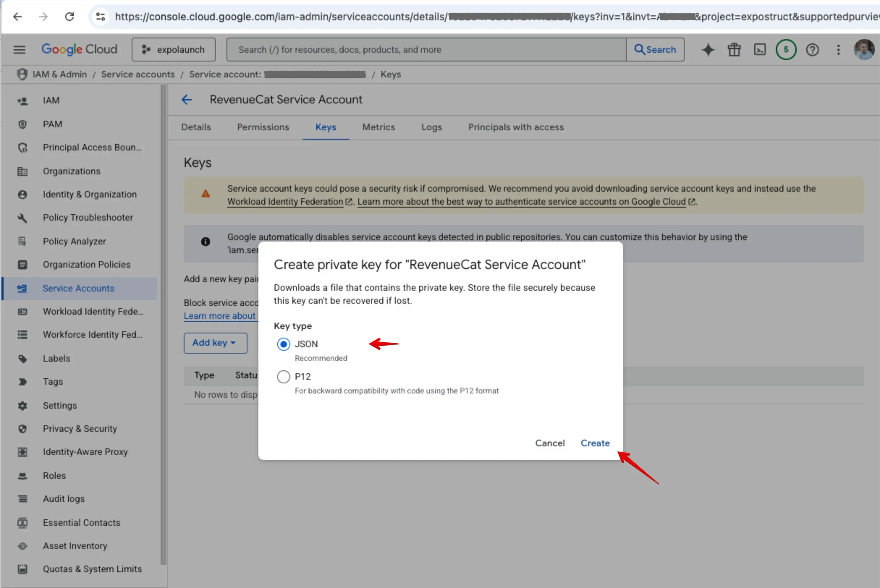880x588 pixels.
Task: Select the JSON key type radio button
Action: 283,344
